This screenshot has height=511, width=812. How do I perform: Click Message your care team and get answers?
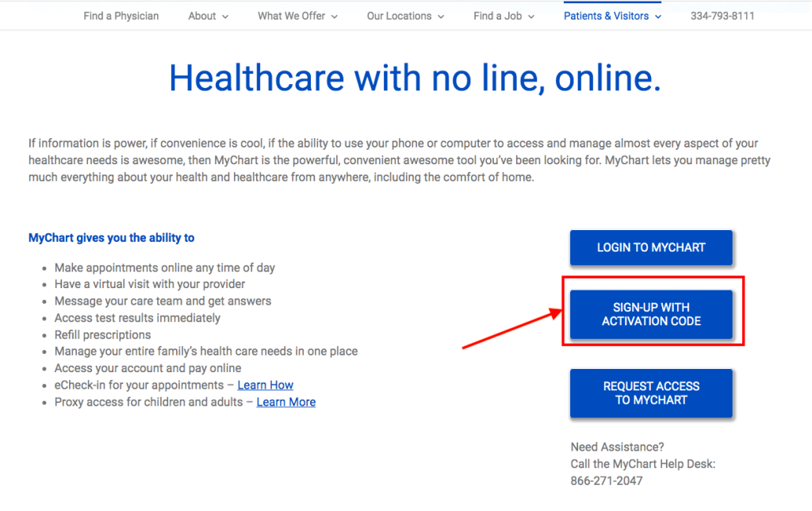(163, 301)
